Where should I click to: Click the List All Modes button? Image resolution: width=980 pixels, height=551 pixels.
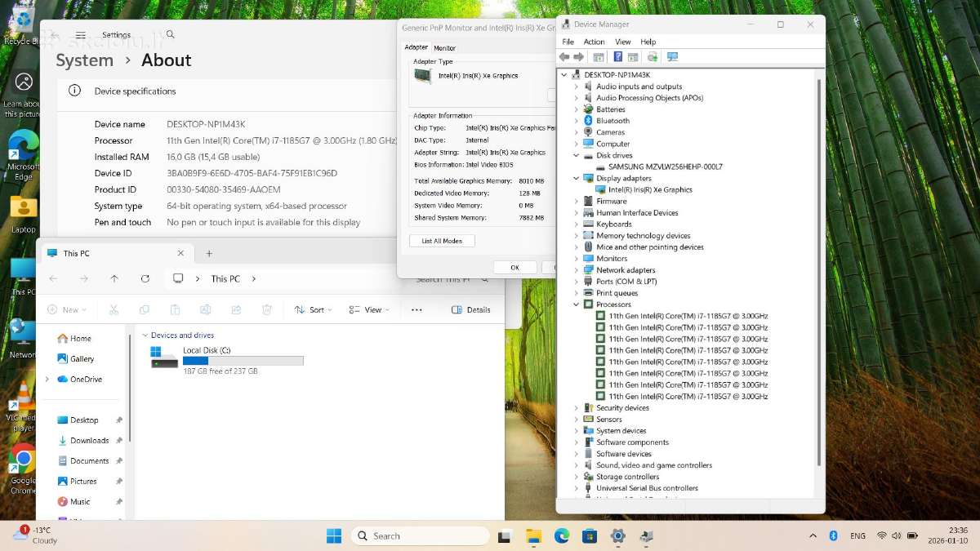(442, 241)
